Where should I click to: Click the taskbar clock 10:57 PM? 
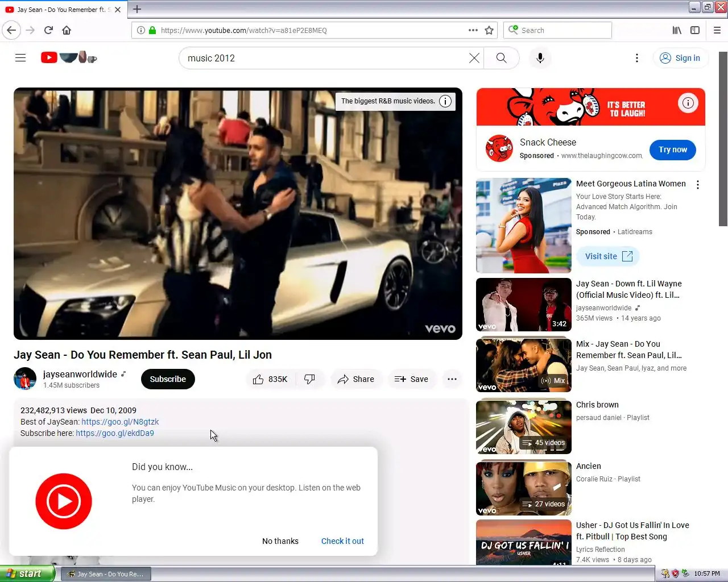tap(707, 573)
